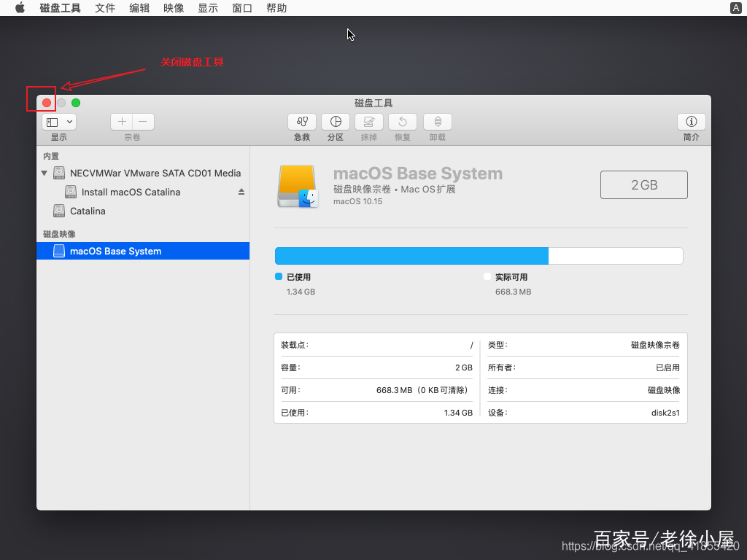Click the 668.3 MB value under 实际可用
The height and width of the screenshot is (560, 747).
pyautogui.click(x=513, y=292)
